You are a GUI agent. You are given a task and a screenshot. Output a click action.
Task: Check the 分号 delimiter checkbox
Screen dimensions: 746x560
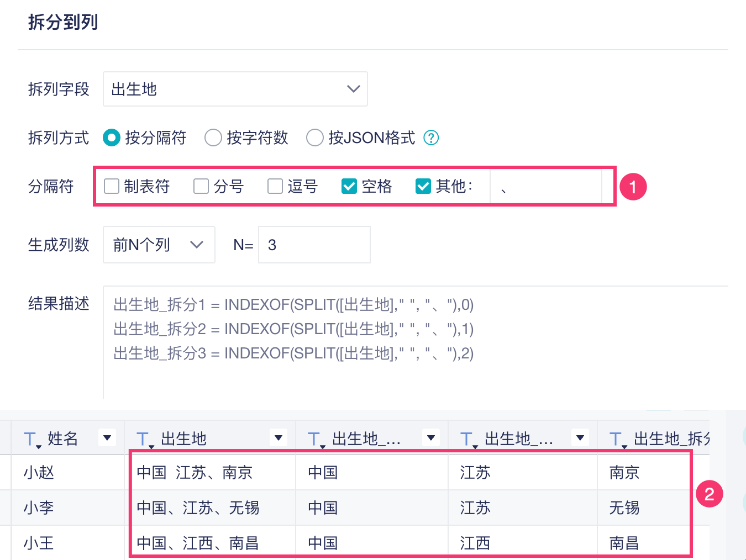(x=201, y=187)
